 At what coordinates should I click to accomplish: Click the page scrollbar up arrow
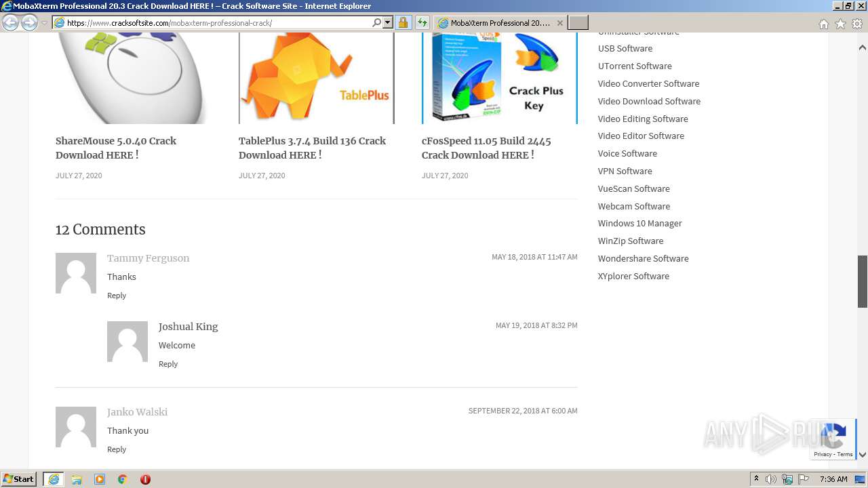point(863,48)
